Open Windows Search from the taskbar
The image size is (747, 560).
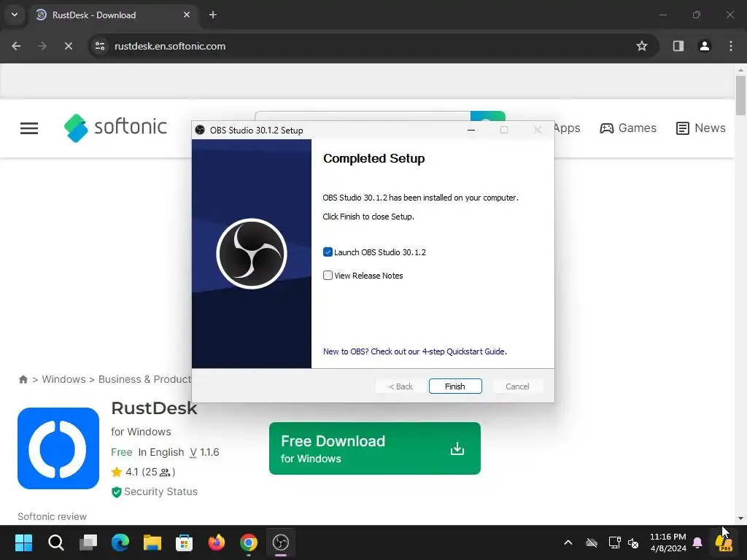pos(55,542)
